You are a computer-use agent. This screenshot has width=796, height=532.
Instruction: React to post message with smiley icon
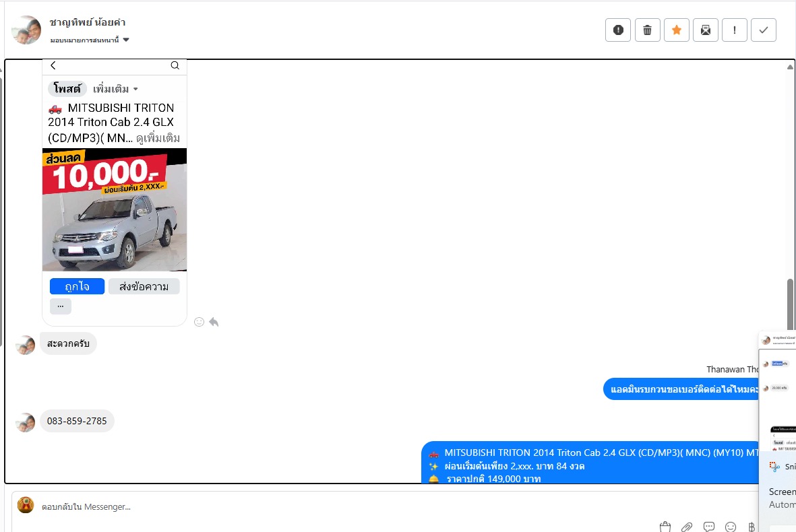tap(199, 322)
